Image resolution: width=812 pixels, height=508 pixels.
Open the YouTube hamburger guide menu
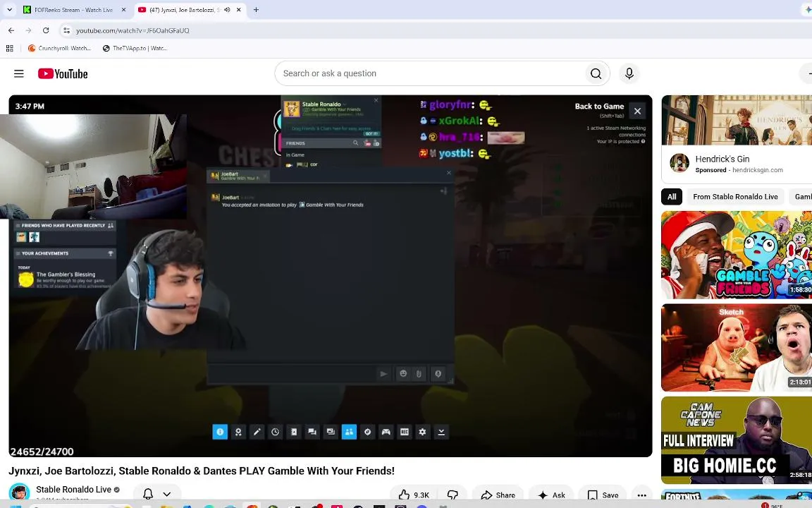[18, 73]
